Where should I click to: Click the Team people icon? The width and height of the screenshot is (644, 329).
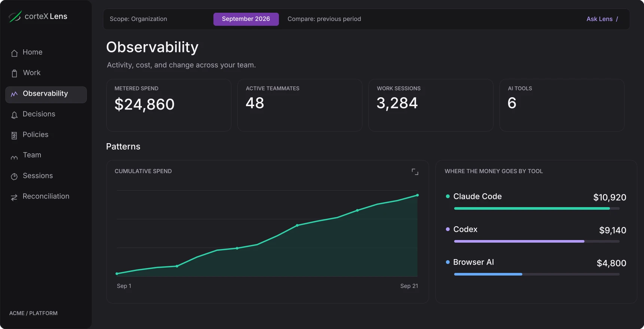click(14, 157)
